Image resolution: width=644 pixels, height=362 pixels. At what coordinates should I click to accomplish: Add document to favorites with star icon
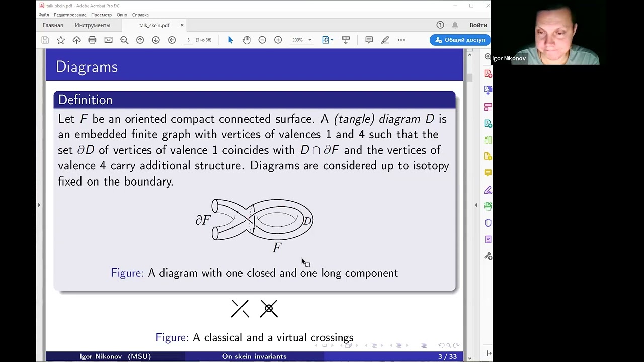(61, 40)
